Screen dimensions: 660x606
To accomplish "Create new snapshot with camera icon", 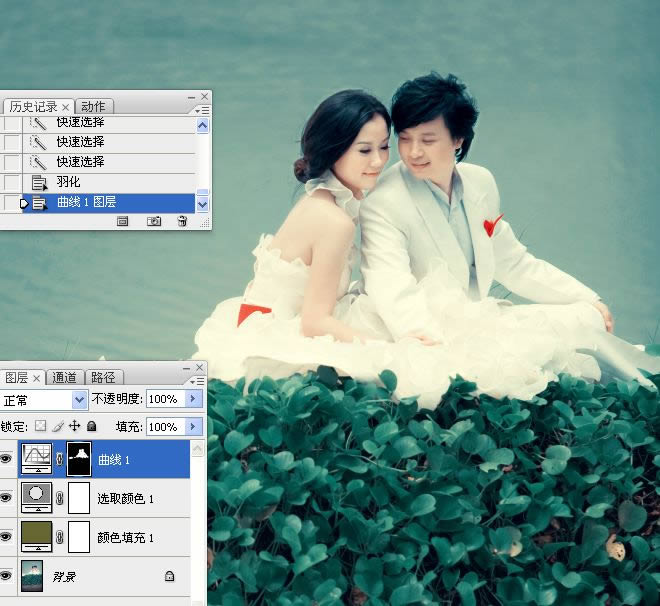I will (x=154, y=221).
